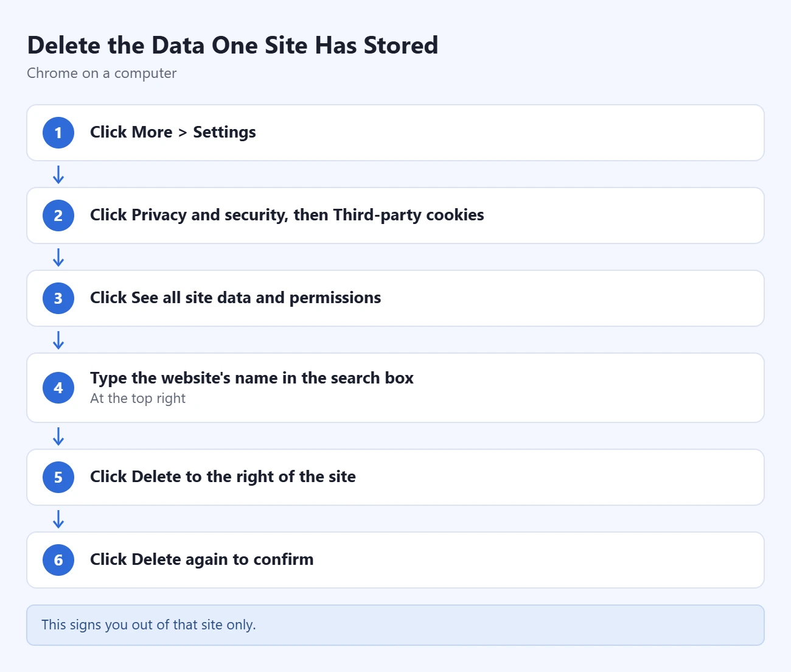Click the step 3 number circle
Image resolution: width=791 pixels, height=672 pixels.
coord(58,298)
